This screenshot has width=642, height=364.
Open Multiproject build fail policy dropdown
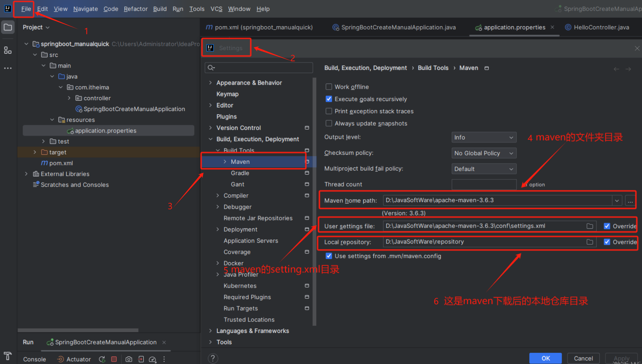click(x=484, y=169)
